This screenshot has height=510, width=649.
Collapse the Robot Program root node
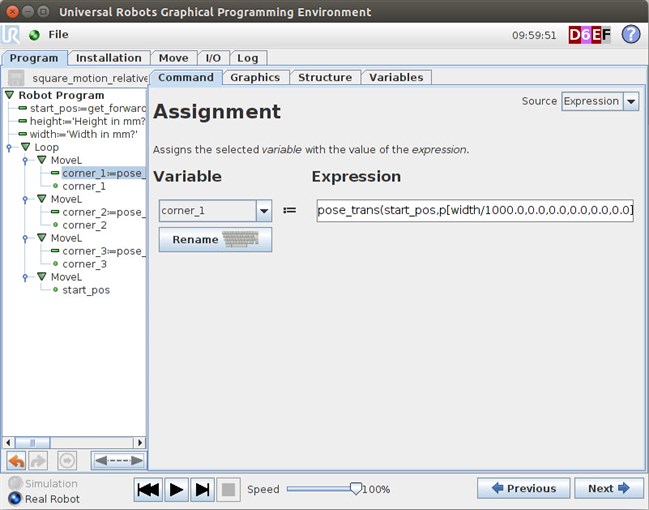pos(10,95)
